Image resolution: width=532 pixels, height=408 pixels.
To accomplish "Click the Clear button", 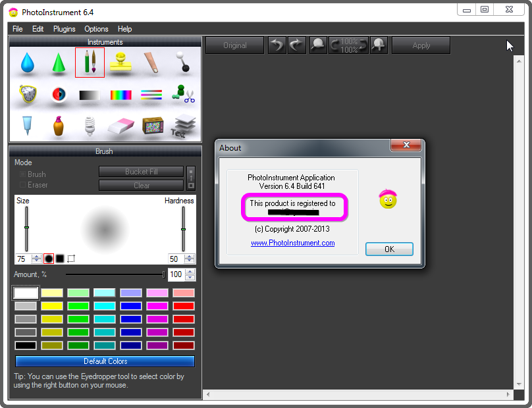I will (141, 186).
